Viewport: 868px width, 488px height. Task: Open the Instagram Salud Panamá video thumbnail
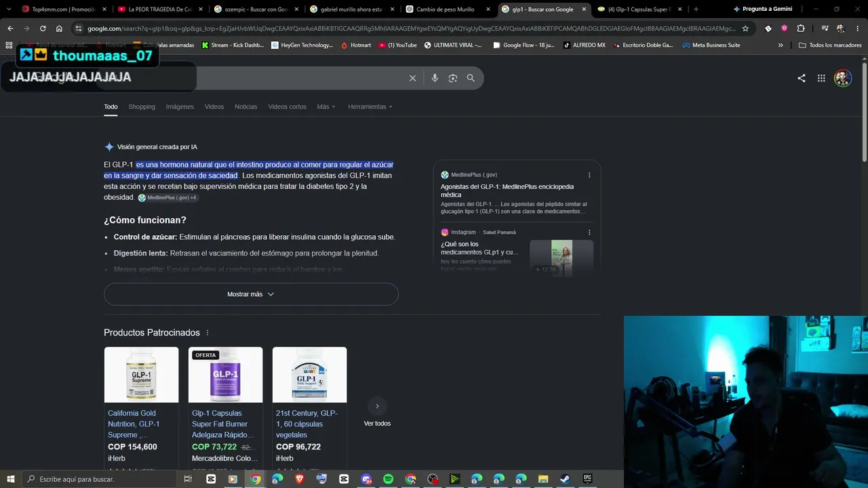[561, 257]
